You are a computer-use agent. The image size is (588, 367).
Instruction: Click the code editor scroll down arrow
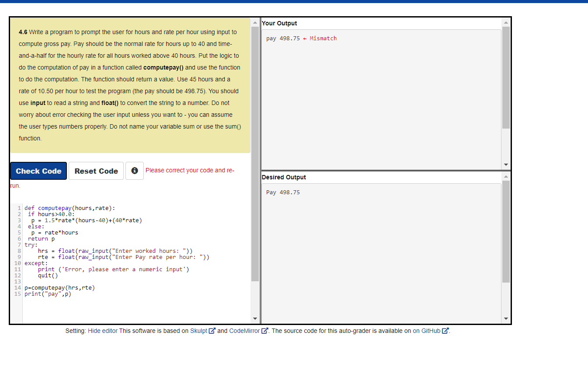(255, 319)
